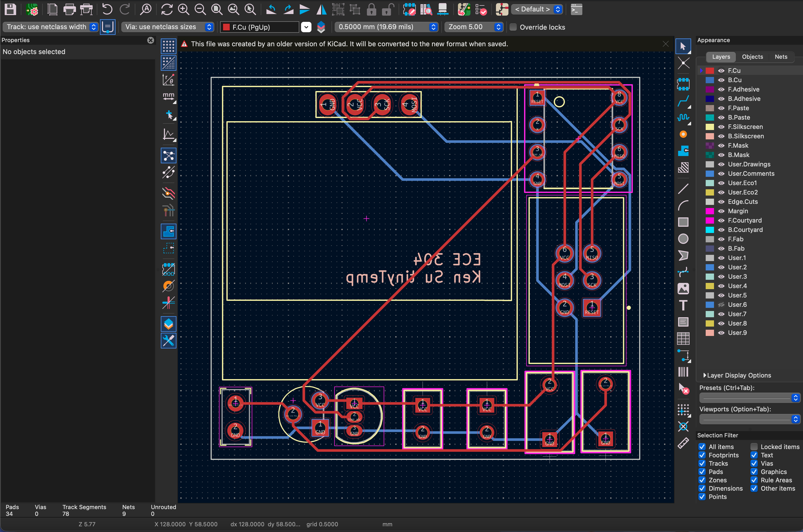
Task: Select the Measure tool ruler icon
Action: [683, 443]
